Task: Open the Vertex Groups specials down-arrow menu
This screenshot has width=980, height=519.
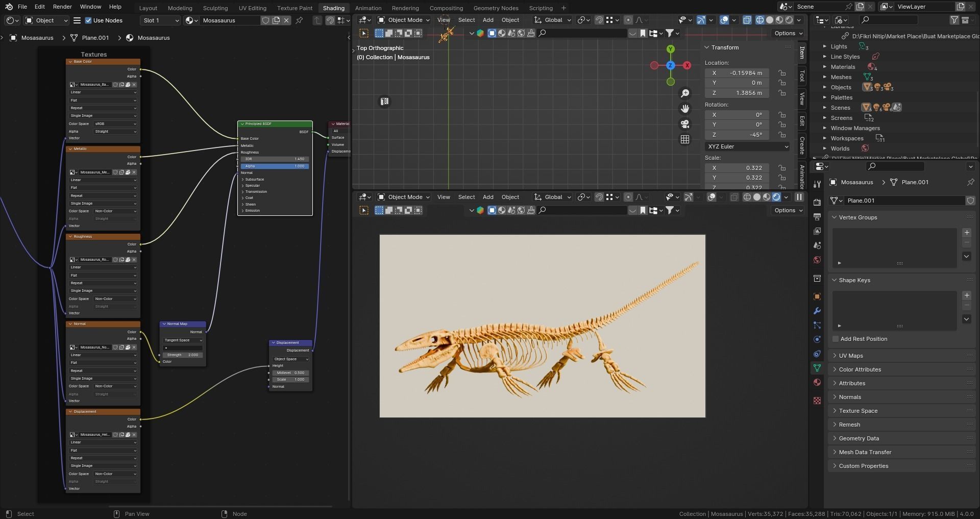Action: (967, 256)
